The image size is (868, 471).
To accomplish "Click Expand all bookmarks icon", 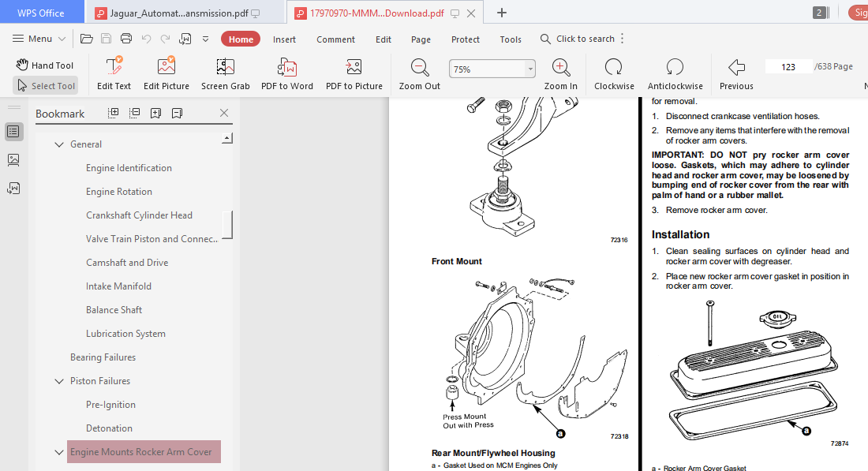I will tap(114, 113).
